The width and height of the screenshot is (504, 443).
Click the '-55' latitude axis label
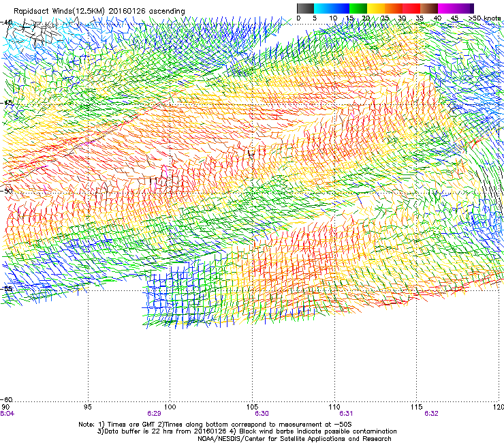[x=6, y=289]
